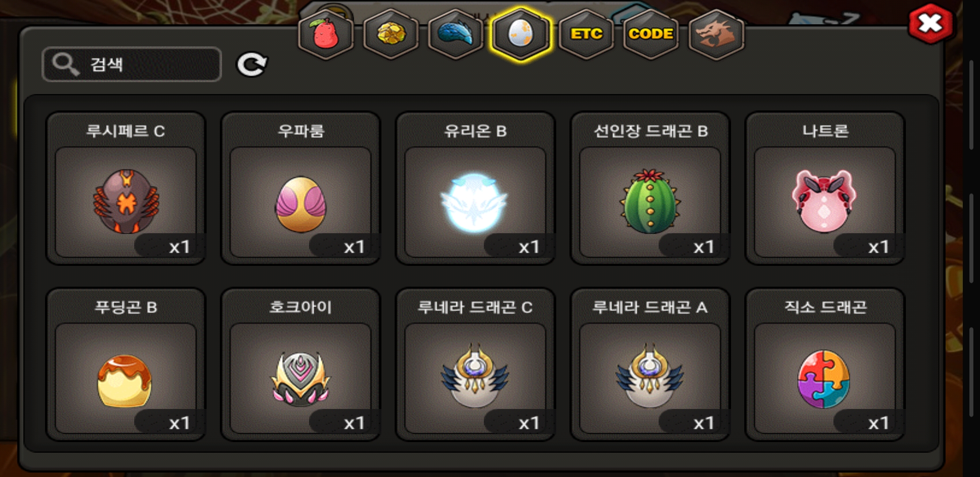This screenshot has width=980, height=477.
Task: Pick the 우파룸 egg item
Action: point(301,188)
